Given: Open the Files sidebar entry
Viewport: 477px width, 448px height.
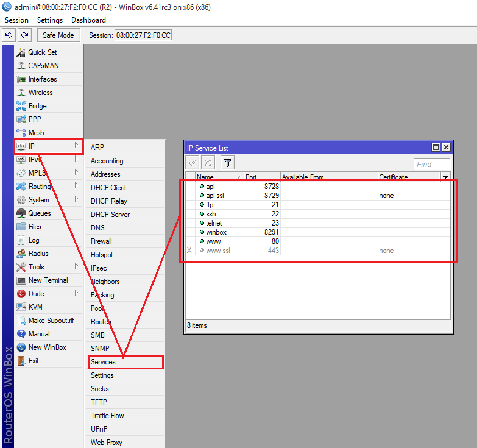Looking at the screenshot, I should pyautogui.click(x=49, y=227).
